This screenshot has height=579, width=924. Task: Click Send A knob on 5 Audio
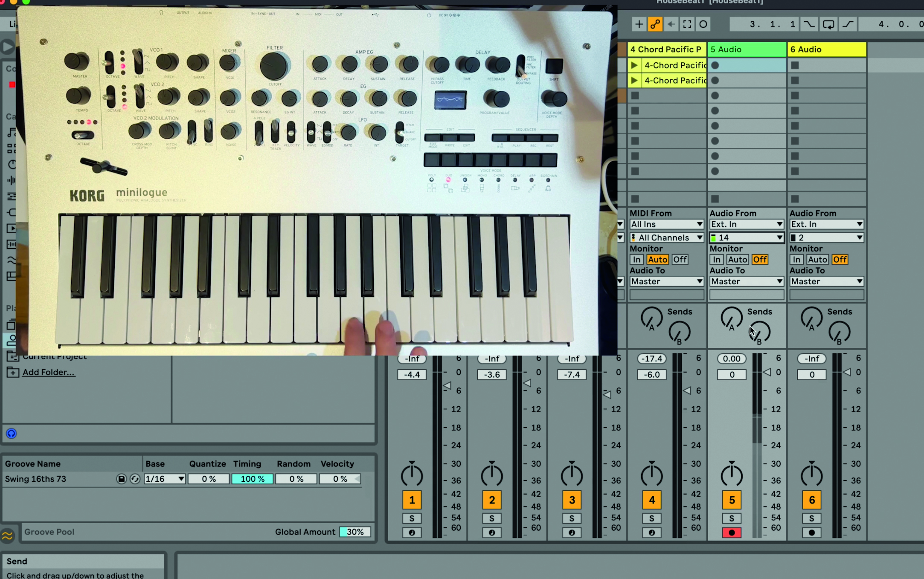(731, 318)
